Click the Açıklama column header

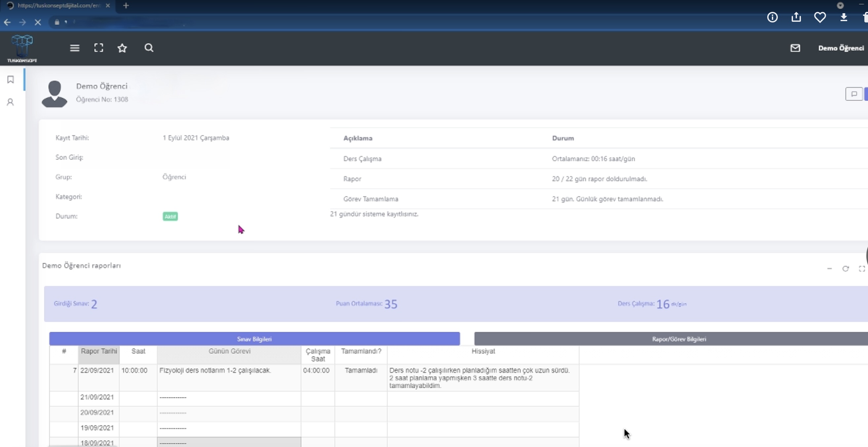pyautogui.click(x=358, y=138)
